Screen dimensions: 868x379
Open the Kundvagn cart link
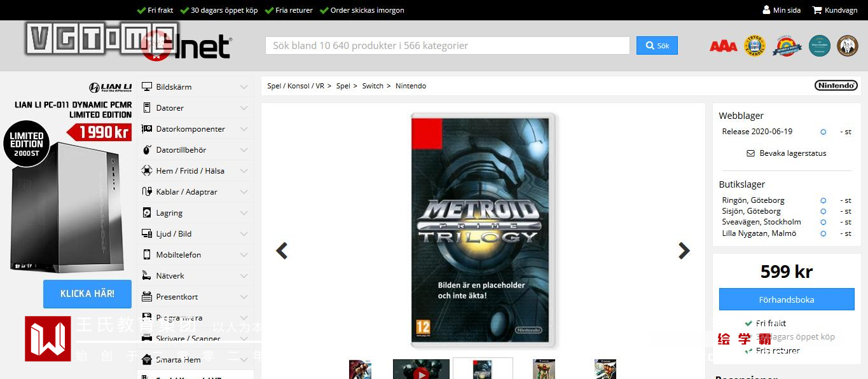[x=835, y=10]
